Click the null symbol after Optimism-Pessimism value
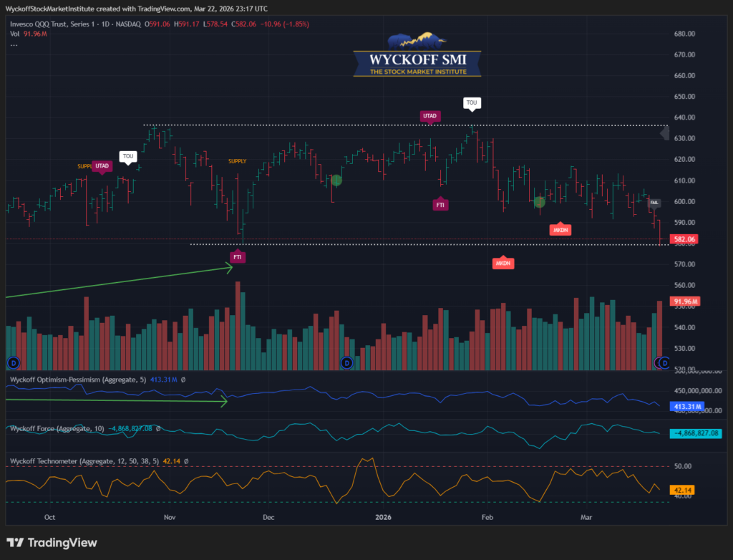This screenshot has width=733, height=560. click(x=185, y=379)
